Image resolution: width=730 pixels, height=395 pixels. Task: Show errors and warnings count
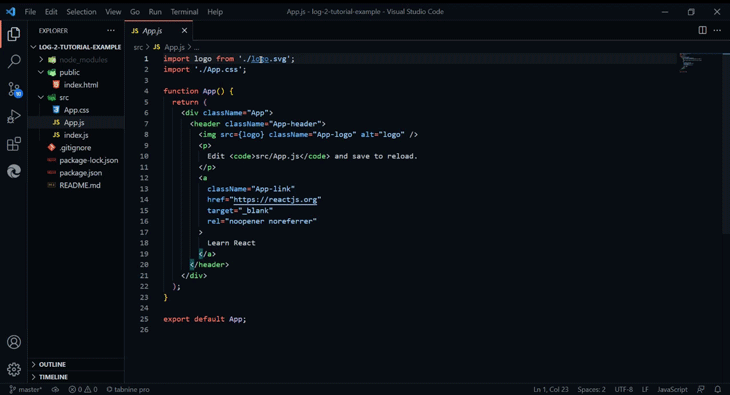click(83, 389)
